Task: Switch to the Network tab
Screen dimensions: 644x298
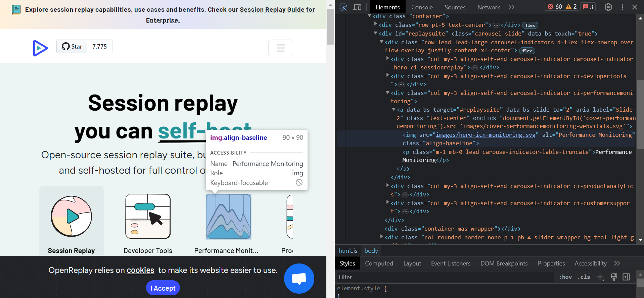Action: pos(489,7)
